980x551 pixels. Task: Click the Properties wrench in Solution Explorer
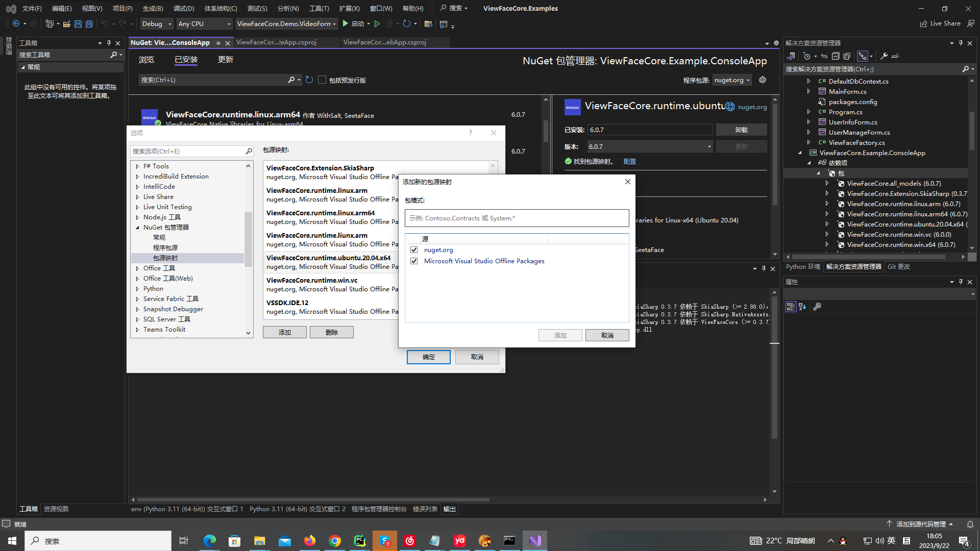(x=884, y=56)
